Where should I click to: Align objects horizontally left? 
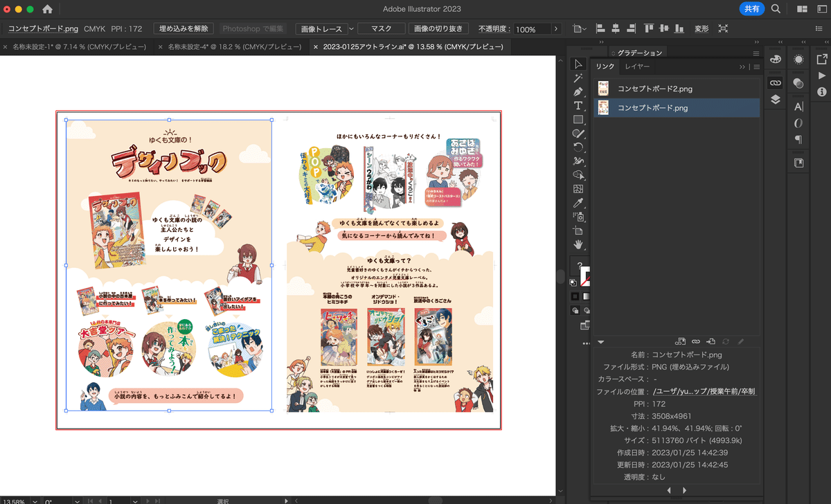(599, 28)
